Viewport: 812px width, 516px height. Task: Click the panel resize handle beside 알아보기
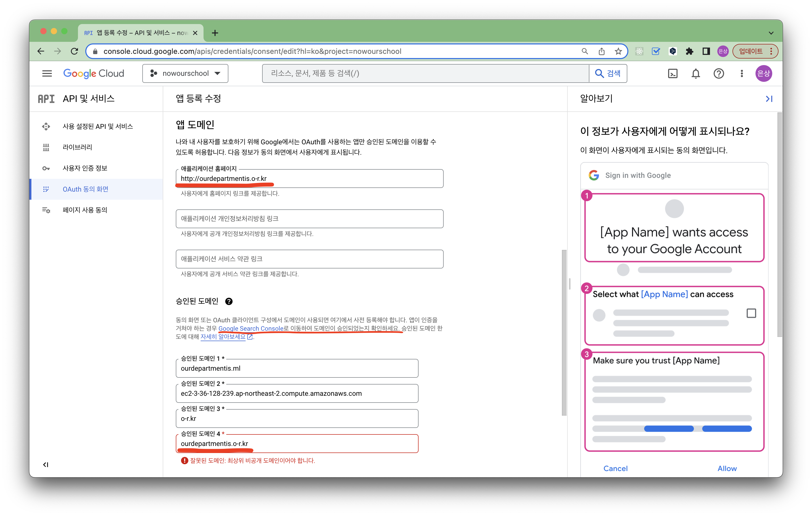tap(569, 284)
